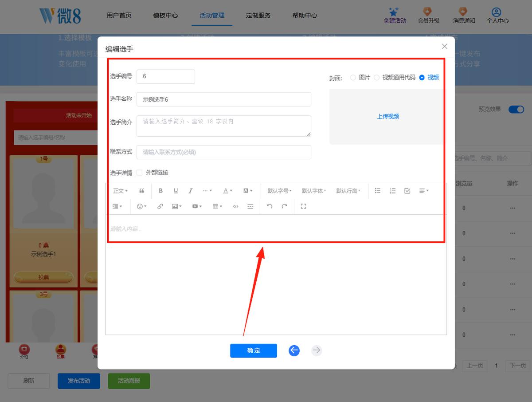Viewport: 532px width, 402px height.
Task: Undo the last editor action
Action: point(270,206)
